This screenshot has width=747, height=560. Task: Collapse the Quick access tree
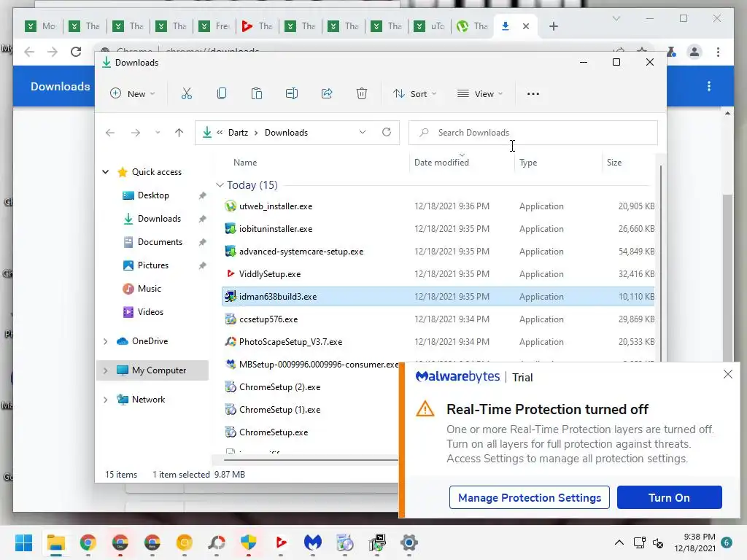[x=105, y=172]
